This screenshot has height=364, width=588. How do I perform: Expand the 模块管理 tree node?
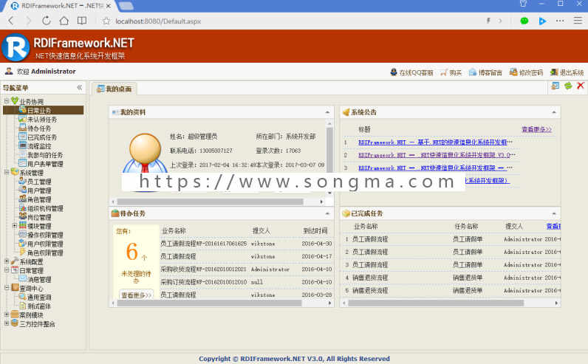[15, 226]
